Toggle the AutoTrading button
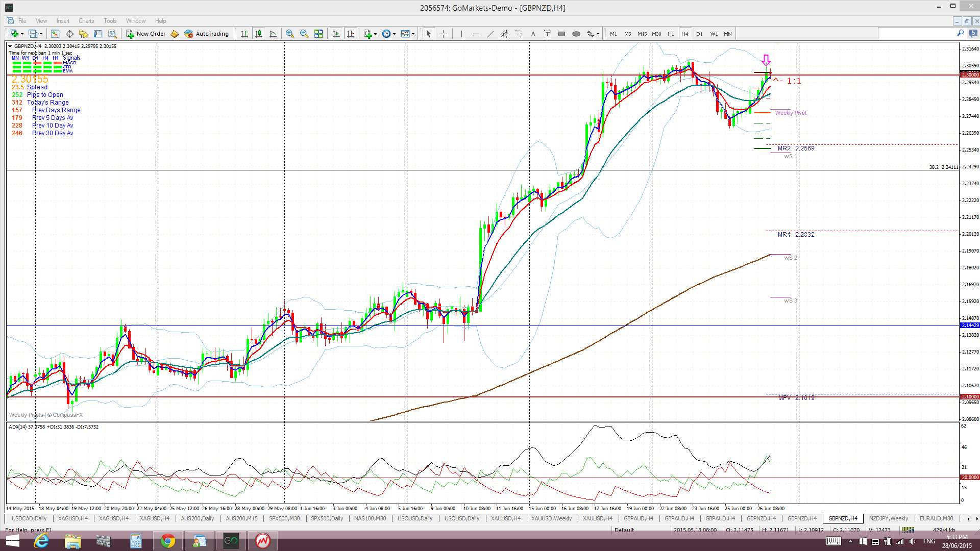The width and height of the screenshot is (980, 551). pyautogui.click(x=207, y=34)
